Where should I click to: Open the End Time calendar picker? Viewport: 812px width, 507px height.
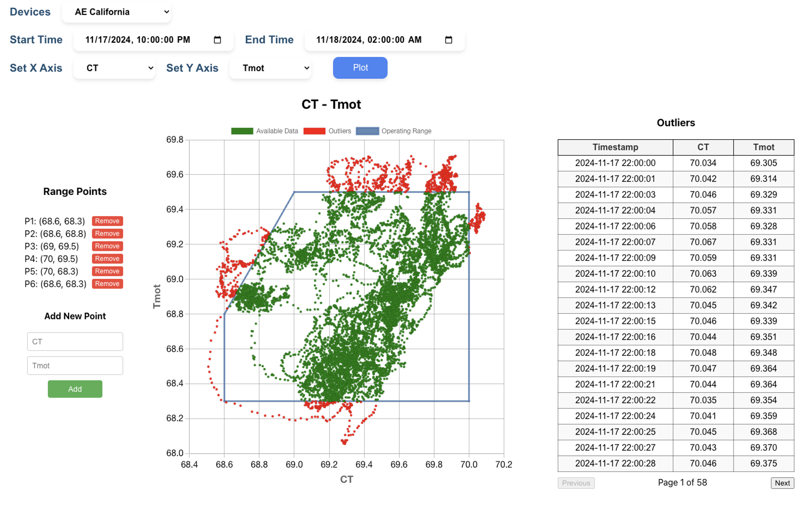(448, 40)
